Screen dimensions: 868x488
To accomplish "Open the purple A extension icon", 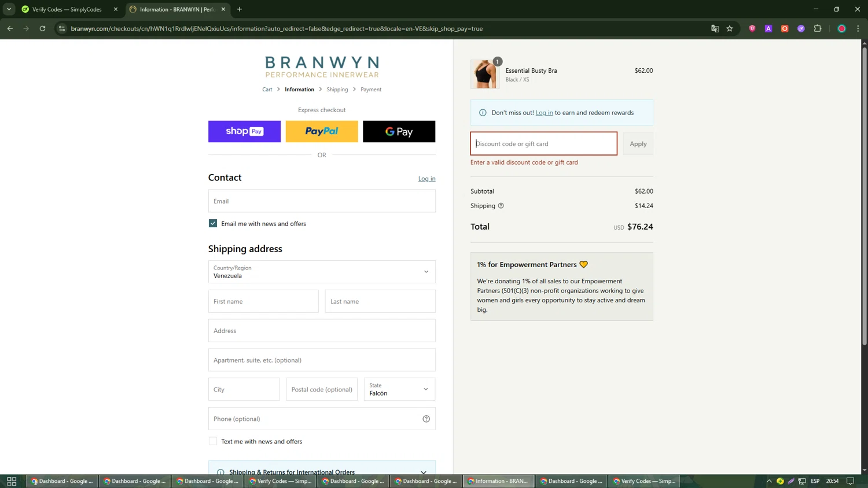I will click(768, 28).
